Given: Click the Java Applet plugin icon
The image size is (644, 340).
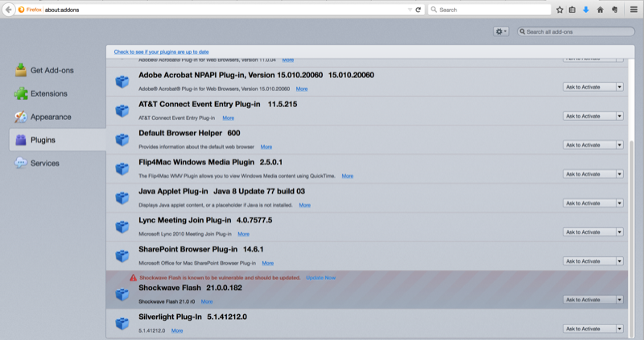Looking at the screenshot, I should pyautogui.click(x=122, y=198).
